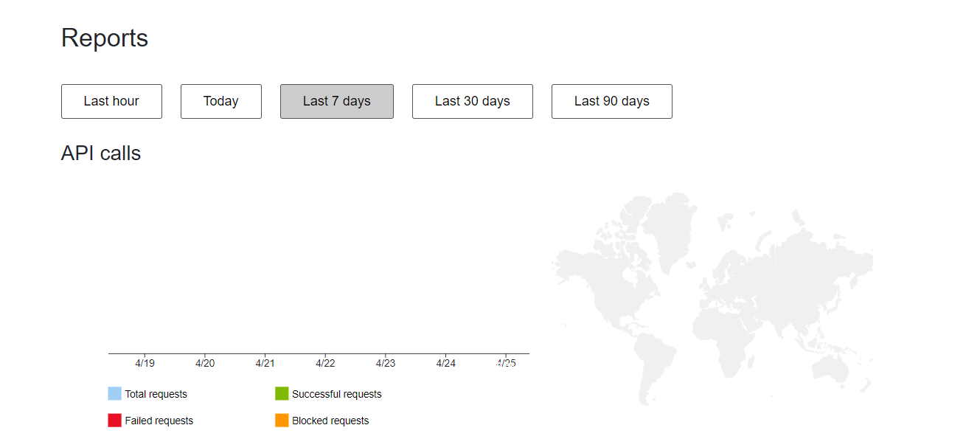This screenshot has height=439, width=980.
Task: Click the Last 7 days button
Action: (336, 101)
